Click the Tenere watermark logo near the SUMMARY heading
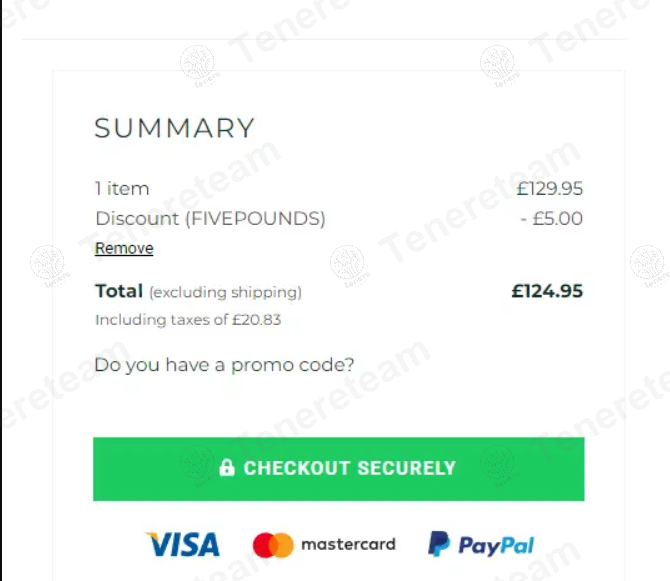 click(197, 64)
